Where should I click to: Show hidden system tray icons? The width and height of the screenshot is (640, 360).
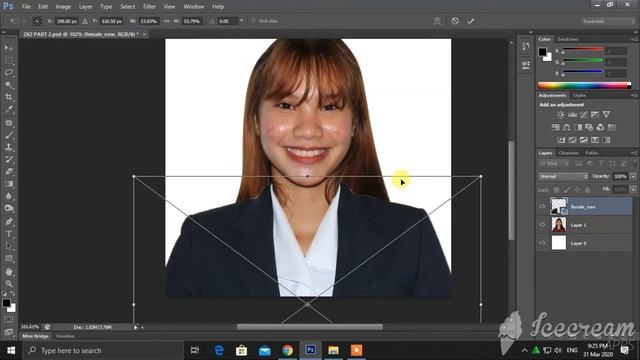[524, 350]
